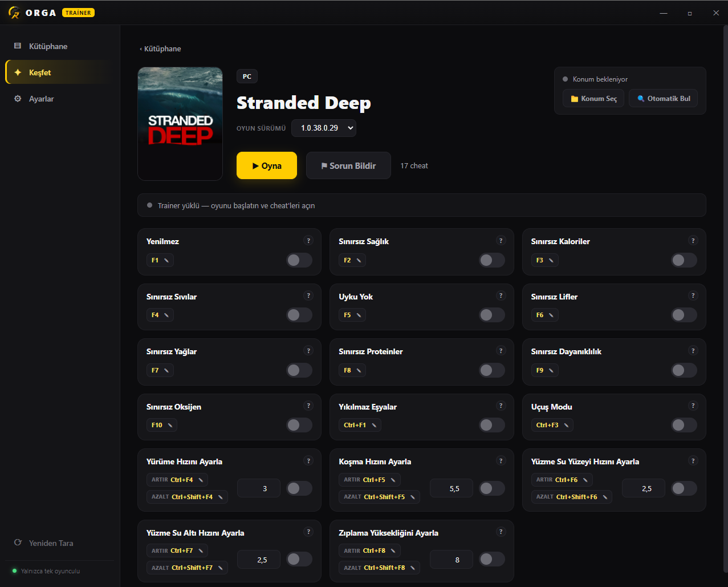Viewport: 728px width, 587px height.
Task: Edit the F5 hotkey for Uyku Yok
Action: 352,315
